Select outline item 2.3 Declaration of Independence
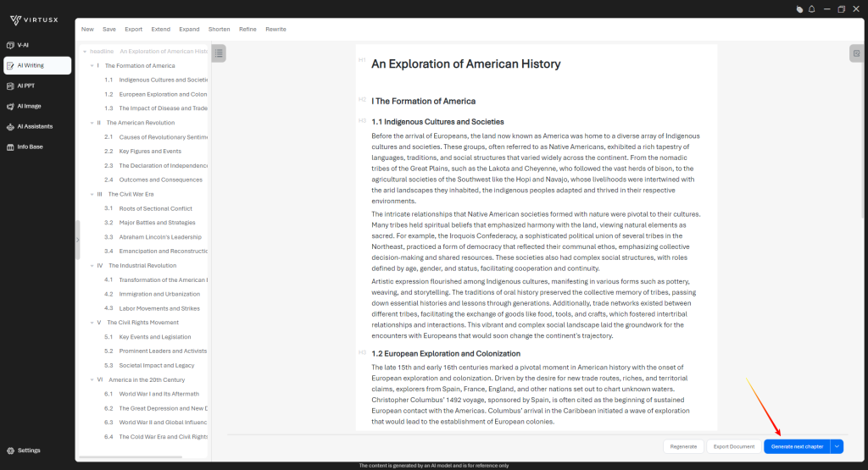Screen dimensions: 868x470 point(156,166)
